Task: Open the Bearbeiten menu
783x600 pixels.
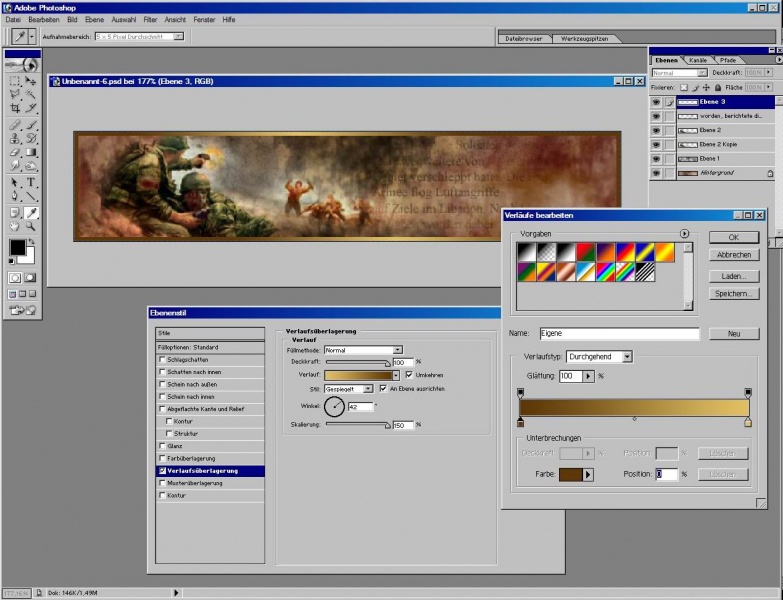Action: tap(44, 19)
